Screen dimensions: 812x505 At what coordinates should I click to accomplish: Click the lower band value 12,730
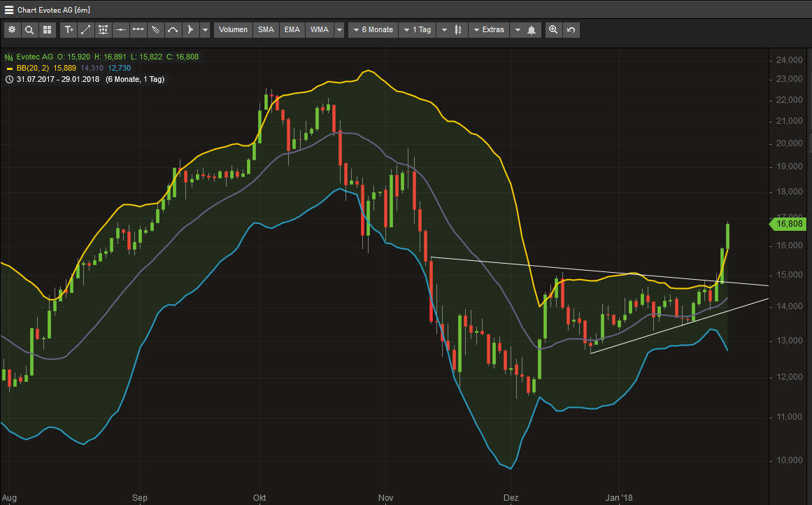(119, 68)
